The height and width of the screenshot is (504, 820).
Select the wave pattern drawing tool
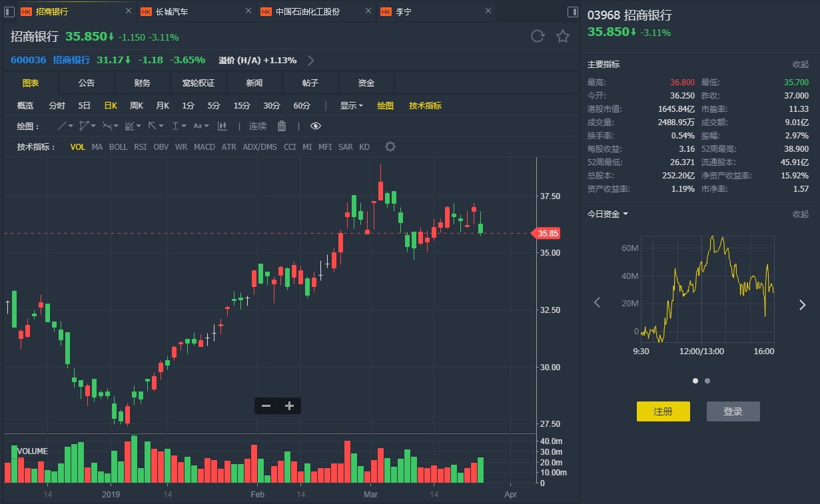tap(107, 126)
